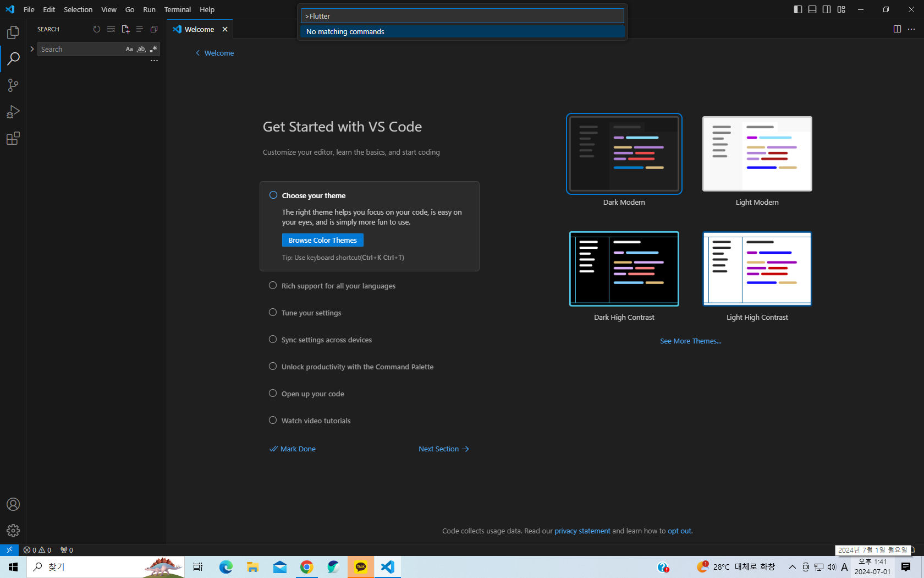
Task: Toggle Primary Side Bar visibility
Action: (x=798, y=9)
